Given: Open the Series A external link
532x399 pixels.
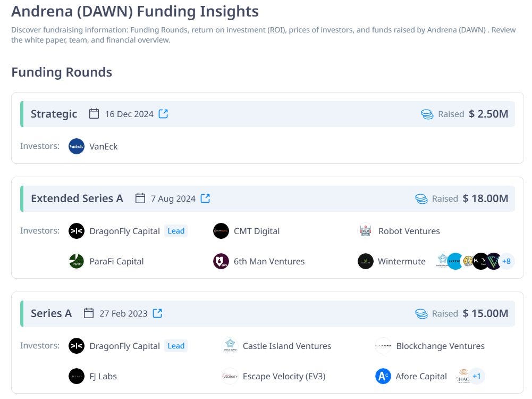Looking at the screenshot, I should 157,313.
